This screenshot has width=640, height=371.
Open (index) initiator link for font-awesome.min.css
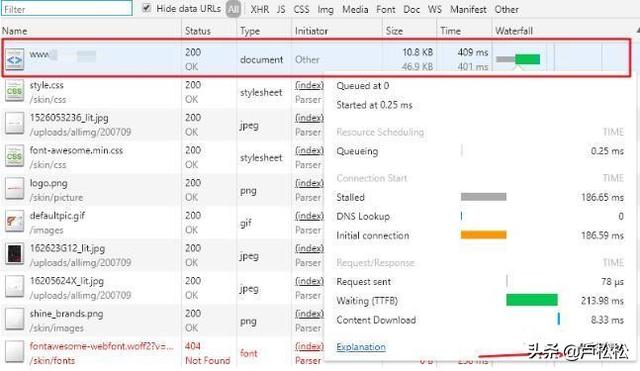point(309,150)
